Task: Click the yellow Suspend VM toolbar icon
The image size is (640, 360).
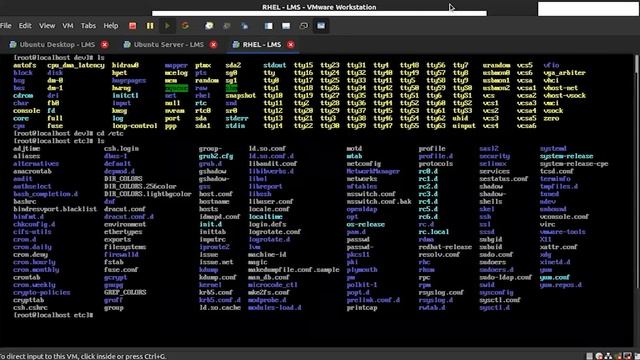Action: [150, 26]
